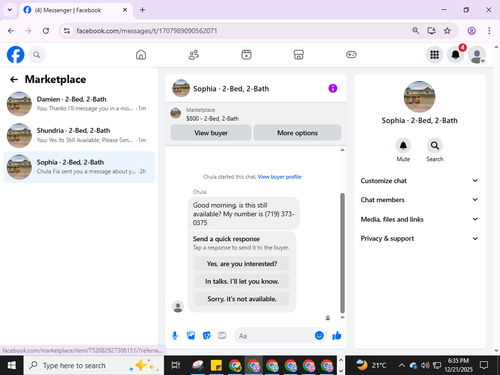Expand Privacy & support section
Image resolution: width=500 pixels, height=375 pixels.
click(419, 238)
